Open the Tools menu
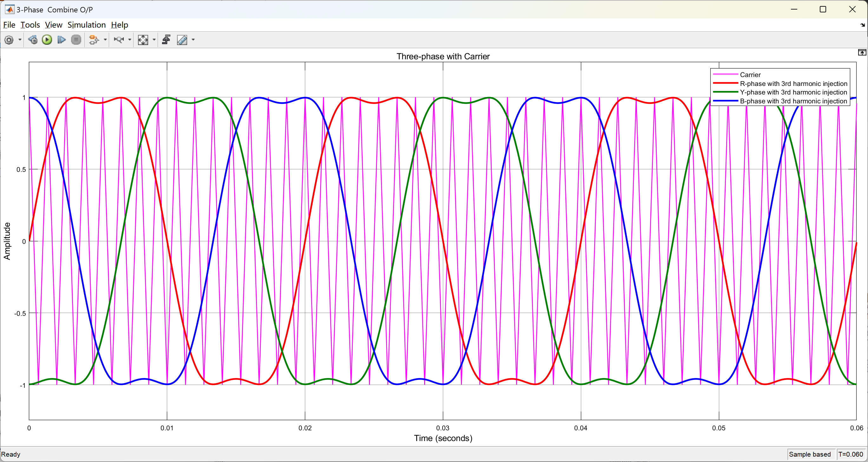868x462 pixels. point(30,25)
